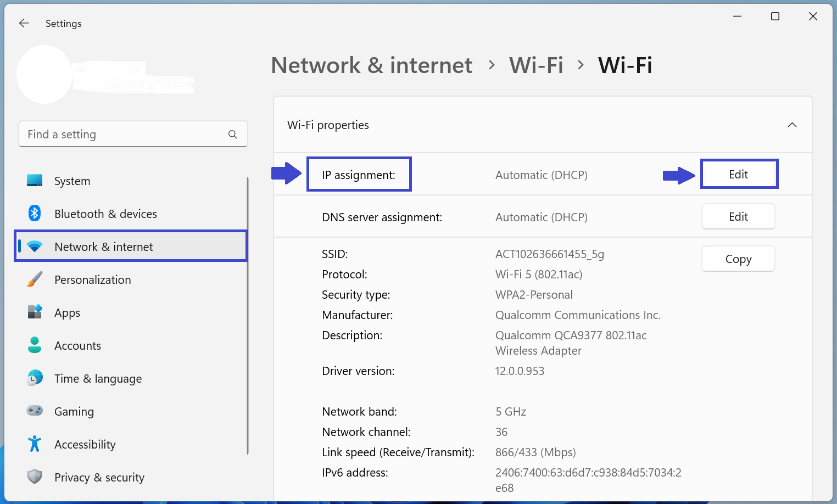Click the search magnifier icon
This screenshot has height=504, width=837.
point(232,134)
